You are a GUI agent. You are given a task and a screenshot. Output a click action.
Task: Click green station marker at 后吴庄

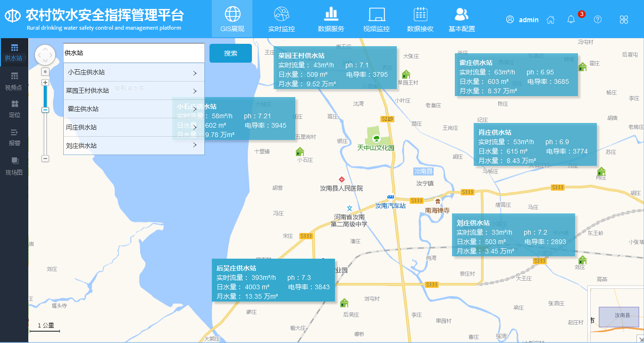344,303
